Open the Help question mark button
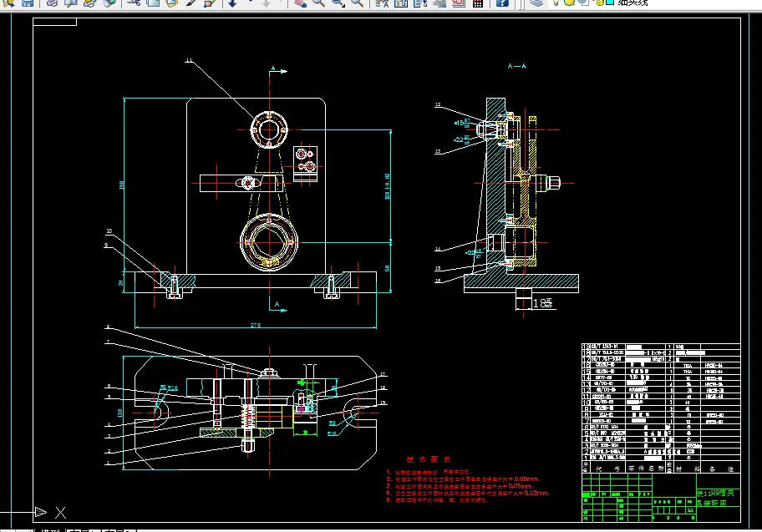Image resolution: width=762 pixels, height=532 pixels. (x=502, y=3)
